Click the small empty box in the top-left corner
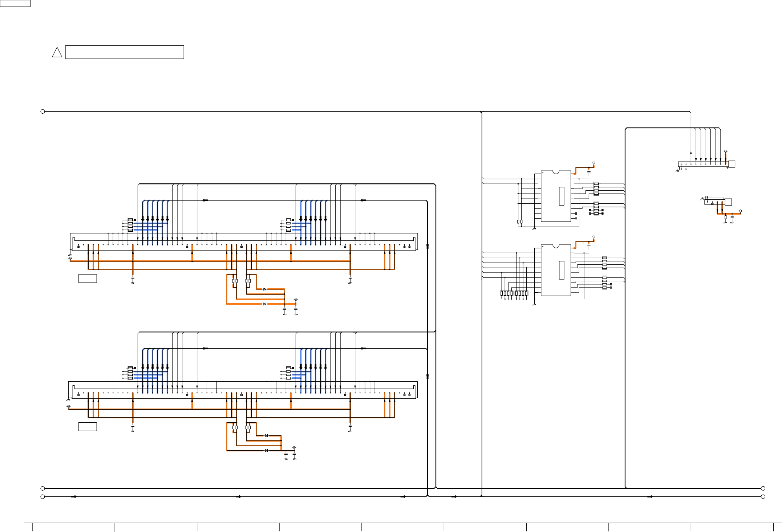The image size is (782, 532). coord(15,3)
